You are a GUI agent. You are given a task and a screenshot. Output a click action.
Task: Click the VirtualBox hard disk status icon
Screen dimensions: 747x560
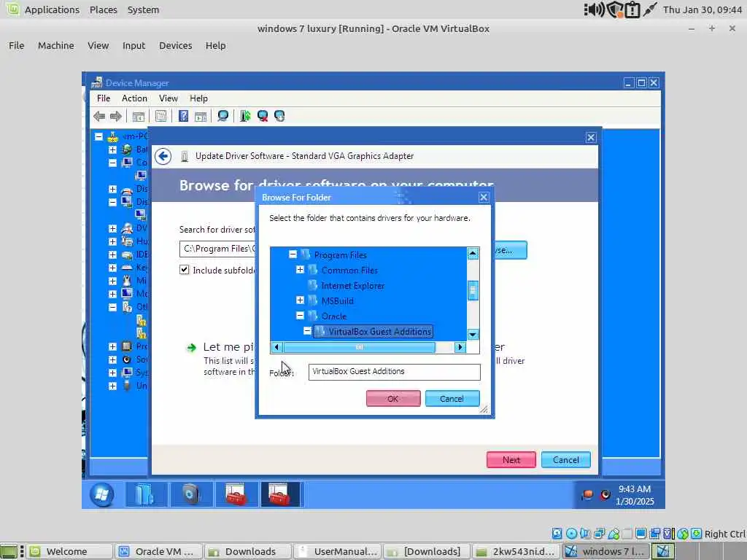pos(557,534)
